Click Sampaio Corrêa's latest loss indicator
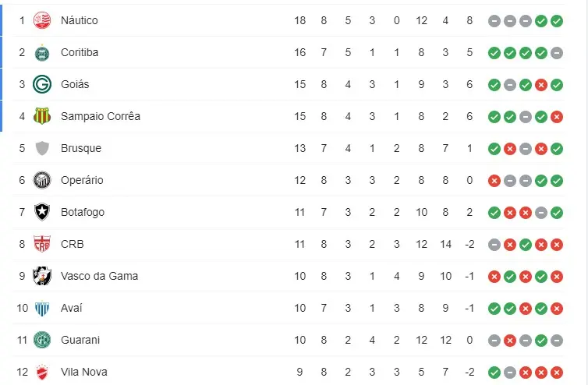 coord(556,117)
